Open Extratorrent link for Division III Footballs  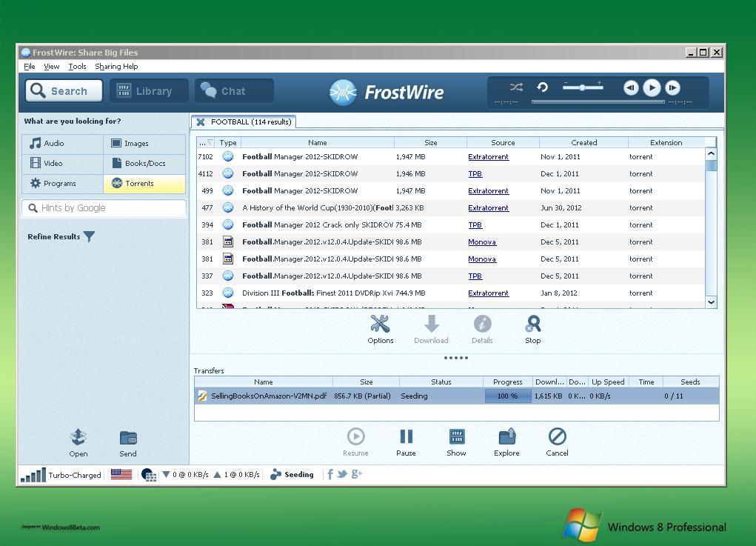(488, 293)
